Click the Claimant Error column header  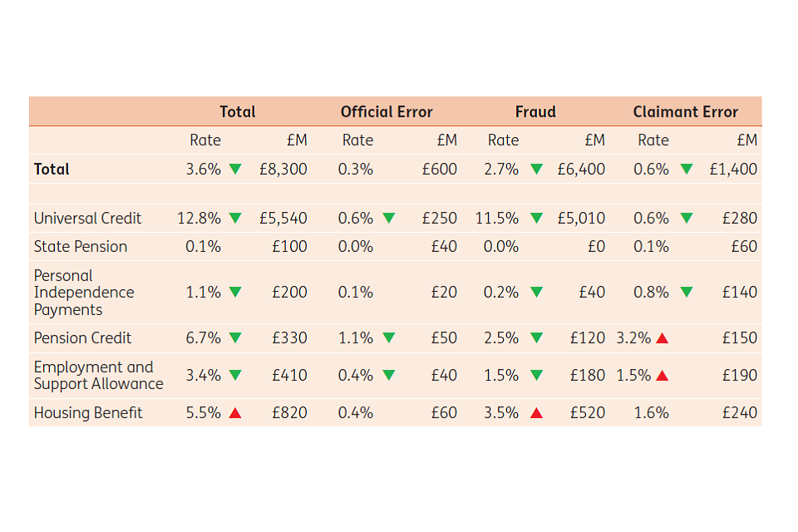coord(685,111)
